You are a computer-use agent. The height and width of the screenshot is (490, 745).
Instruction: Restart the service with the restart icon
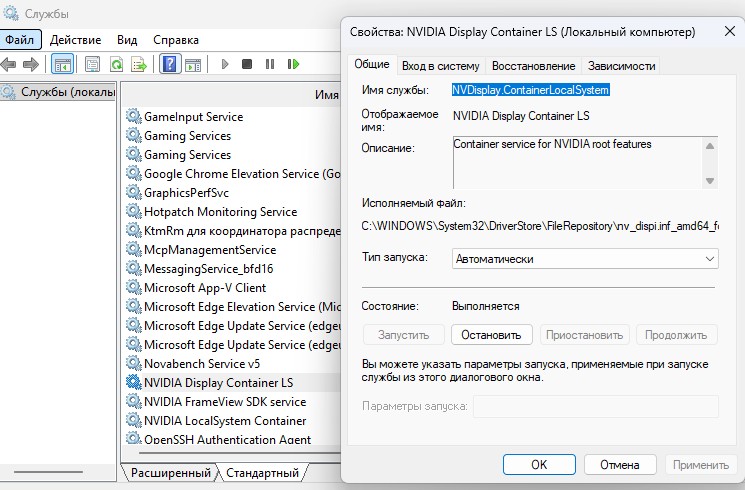click(x=293, y=64)
